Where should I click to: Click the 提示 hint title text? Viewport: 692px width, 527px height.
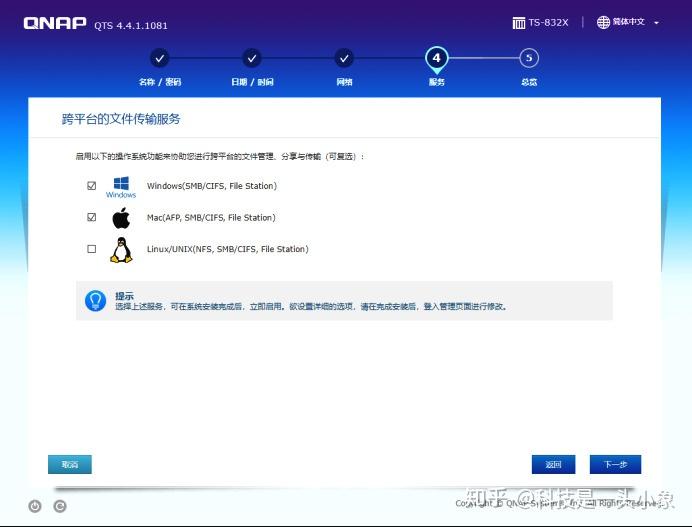124,296
